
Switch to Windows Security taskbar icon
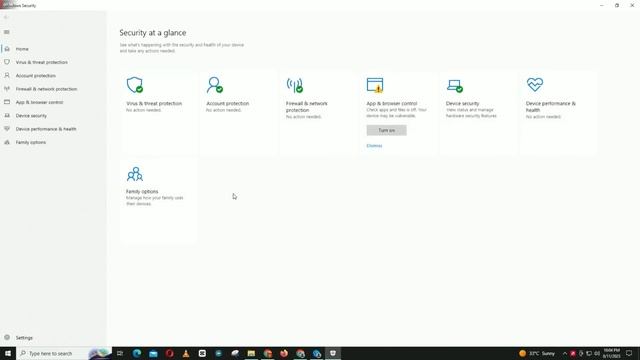(x=333, y=353)
